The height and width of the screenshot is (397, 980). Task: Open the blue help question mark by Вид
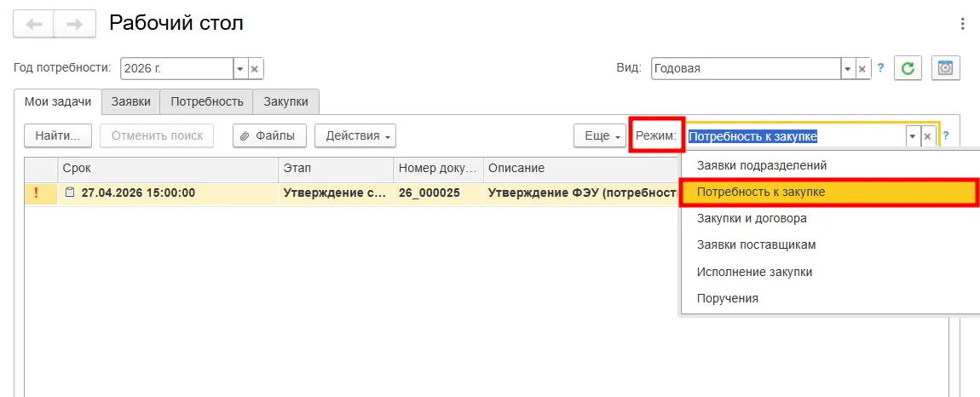pyautogui.click(x=880, y=68)
